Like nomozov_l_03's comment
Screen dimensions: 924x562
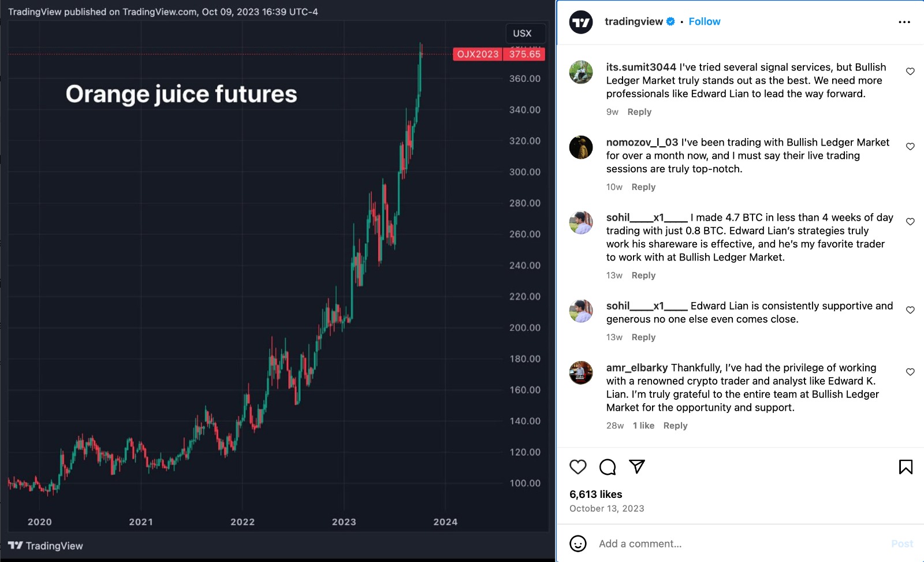pos(910,147)
